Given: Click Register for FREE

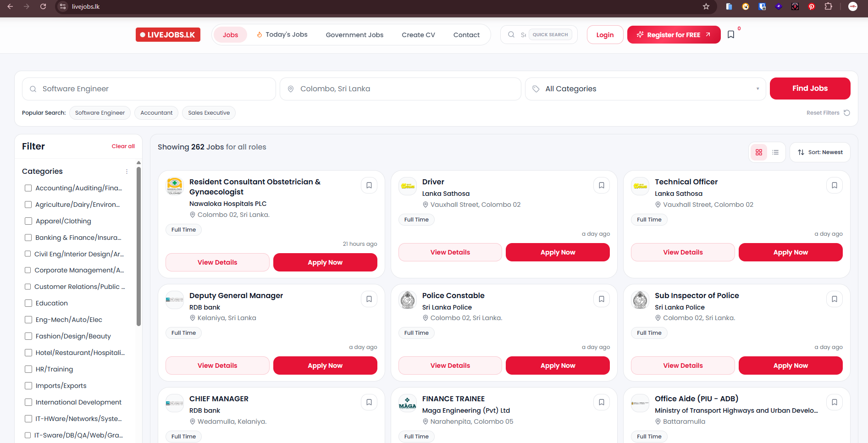Looking at the screenshot, I should (x=674, y=35).
